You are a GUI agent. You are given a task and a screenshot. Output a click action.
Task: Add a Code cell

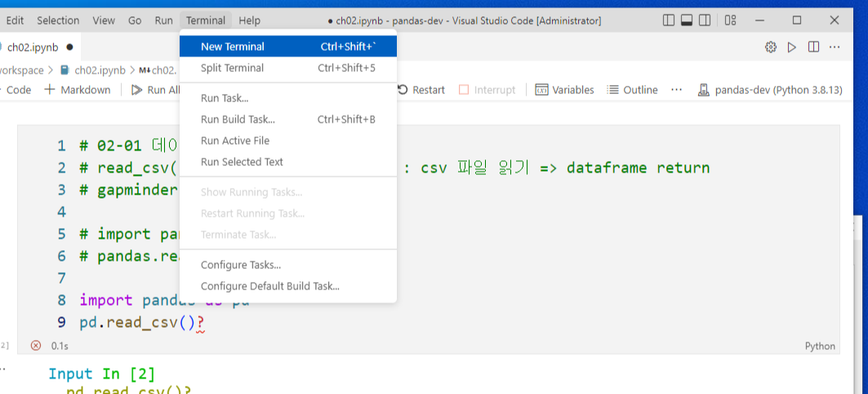[x=16, y=90]
